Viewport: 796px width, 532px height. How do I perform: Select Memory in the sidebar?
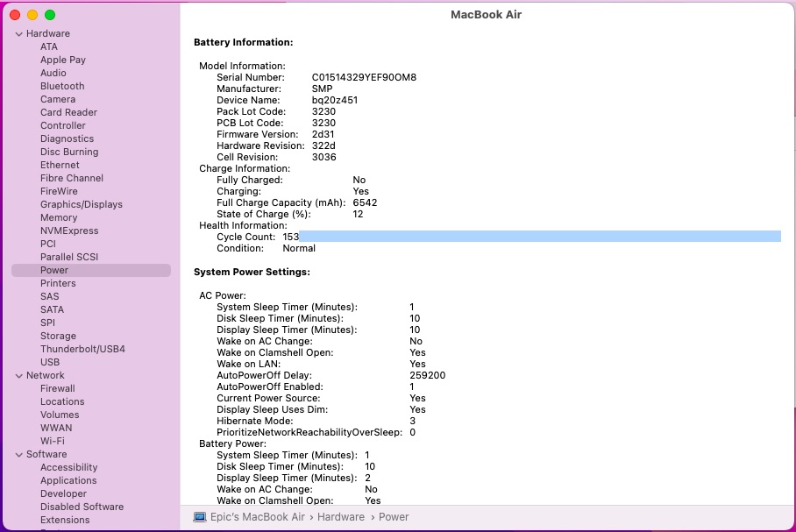[x=59, y=217]
